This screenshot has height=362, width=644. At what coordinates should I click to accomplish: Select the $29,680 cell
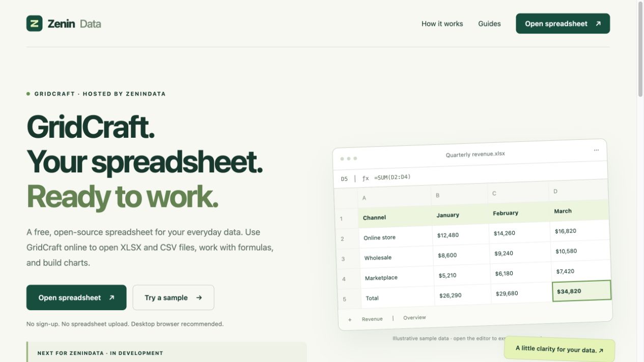tap(522, 293)
